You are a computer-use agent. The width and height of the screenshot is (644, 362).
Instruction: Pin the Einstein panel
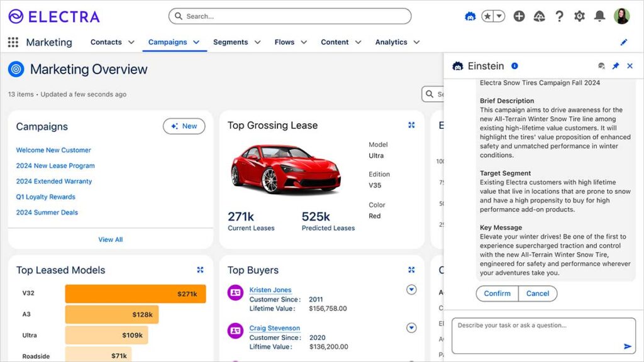[x=616, y=66]
